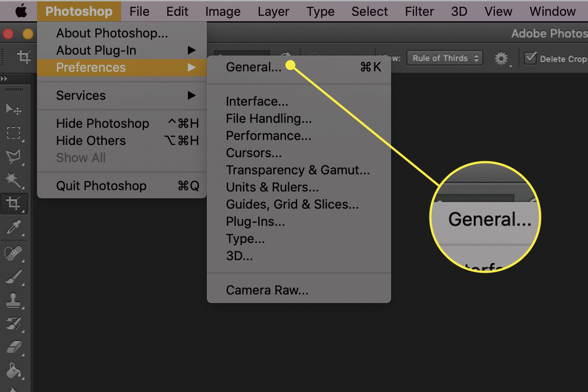Choose About Photoshop...
The height and width of the screenshot is (392, 588).
(x=121, y=33)
